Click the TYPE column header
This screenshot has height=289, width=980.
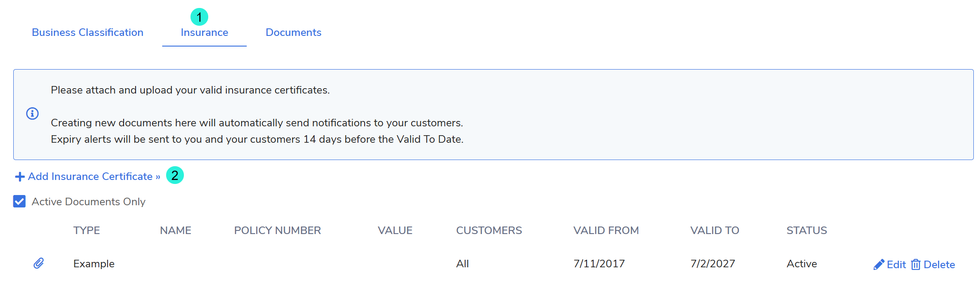click(x=87, y=230)
